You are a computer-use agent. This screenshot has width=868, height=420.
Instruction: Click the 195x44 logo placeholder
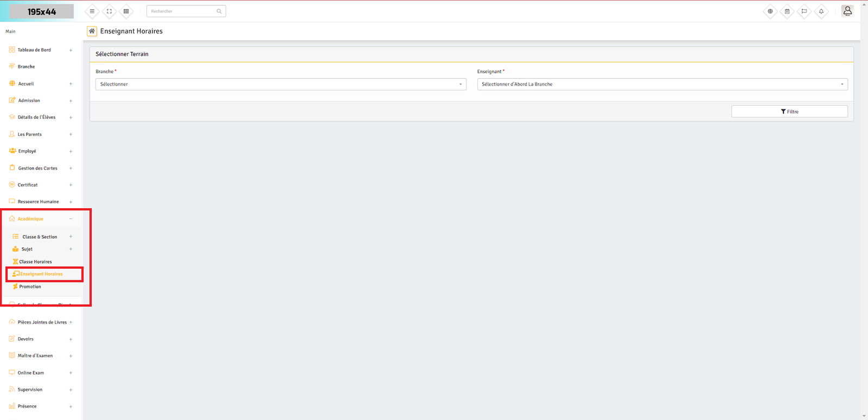(42, 11)
